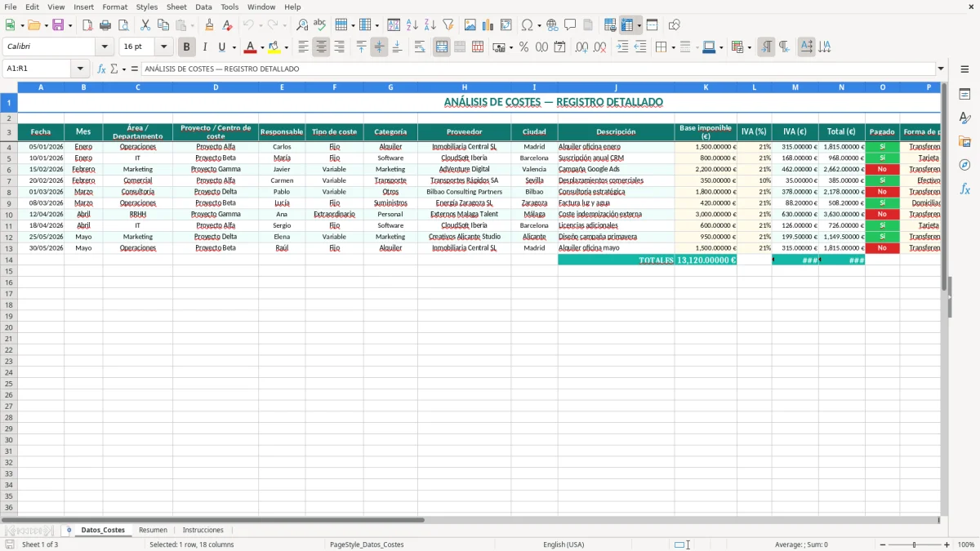The height and width of the screenshot is (551, 980).
Task: Click the Cut scissors icon
Action: 145,25
